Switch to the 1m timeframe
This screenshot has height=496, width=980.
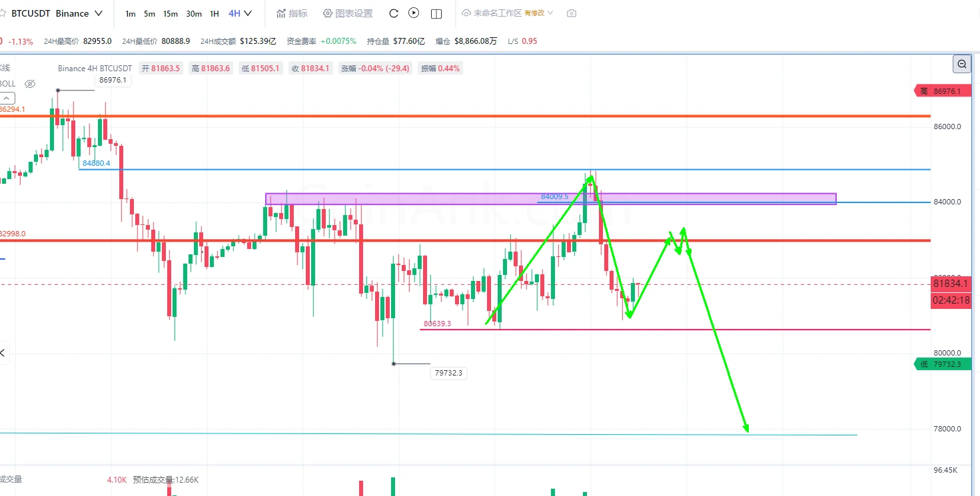tap(131, 13)
